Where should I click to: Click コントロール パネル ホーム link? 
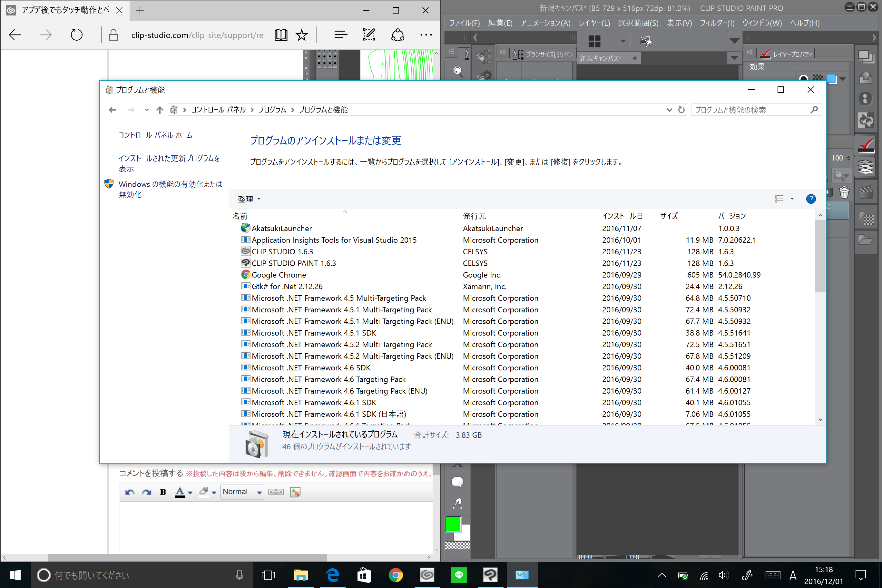pos(156,135)
